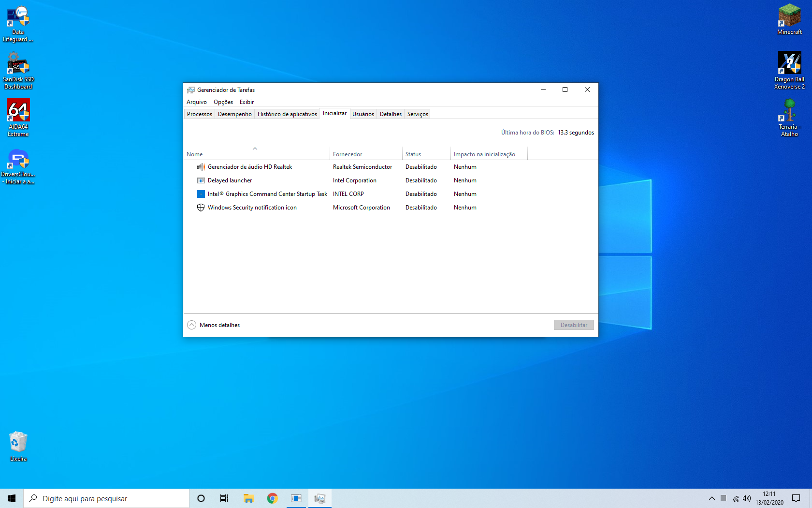The height and width of the screenshot is (508, 812).
Task: Click the 13.3 segundos BIOS time
Action: (x=576, y=133)
